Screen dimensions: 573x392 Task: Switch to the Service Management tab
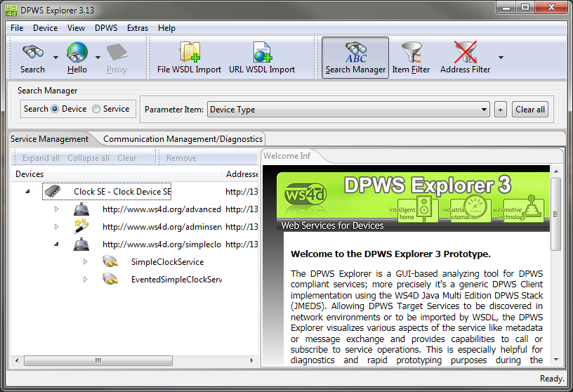(x=49, y=139)
